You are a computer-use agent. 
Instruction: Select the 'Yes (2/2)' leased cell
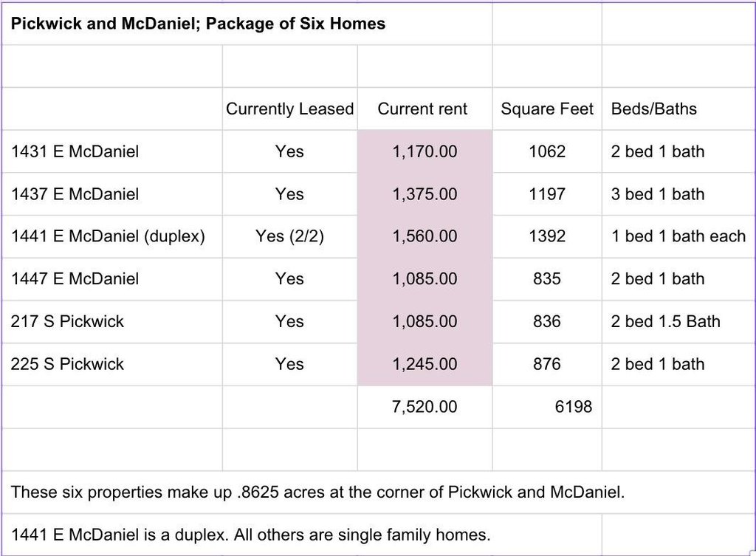(x=289, y=237)
